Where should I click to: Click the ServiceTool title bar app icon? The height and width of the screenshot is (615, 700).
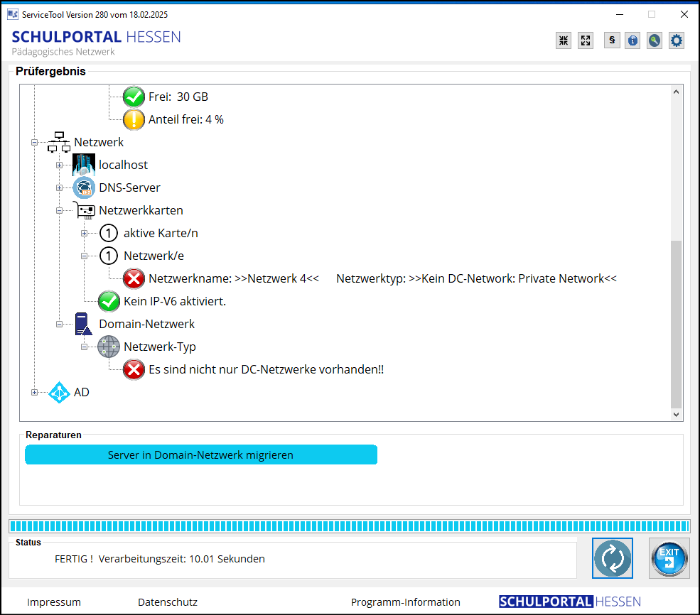pos(13,14)
